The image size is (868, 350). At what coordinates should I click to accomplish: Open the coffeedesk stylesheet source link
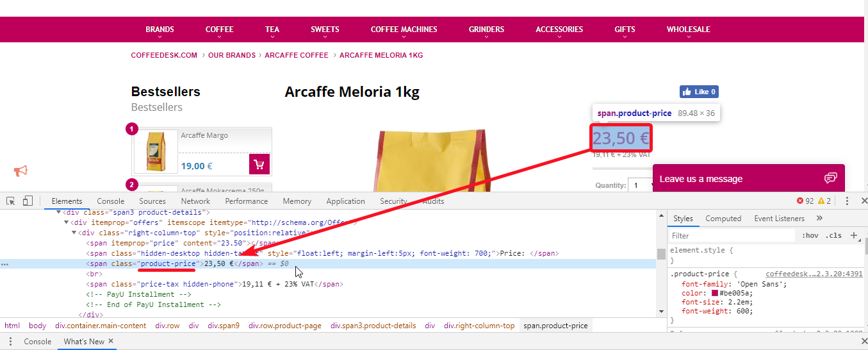pyautogui.click(x=814, y=274)
